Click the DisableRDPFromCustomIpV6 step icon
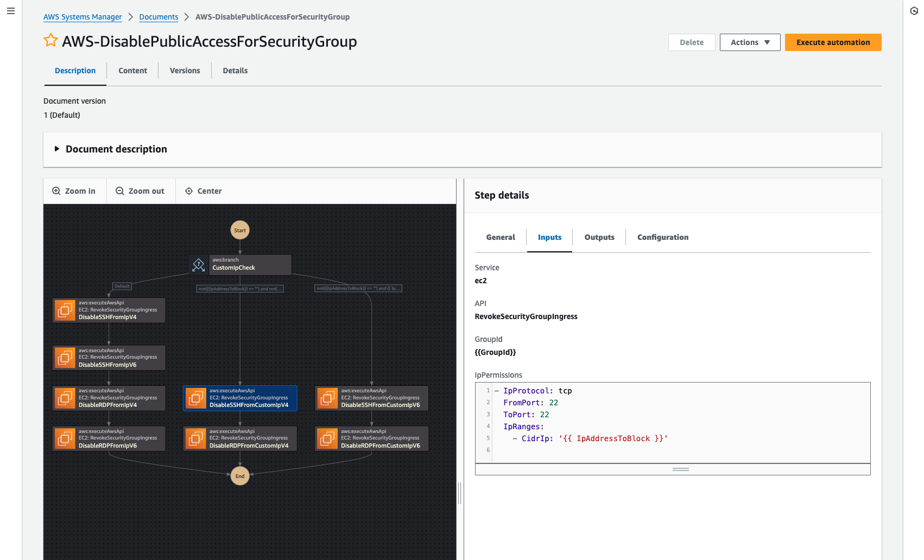 [327, 438]
